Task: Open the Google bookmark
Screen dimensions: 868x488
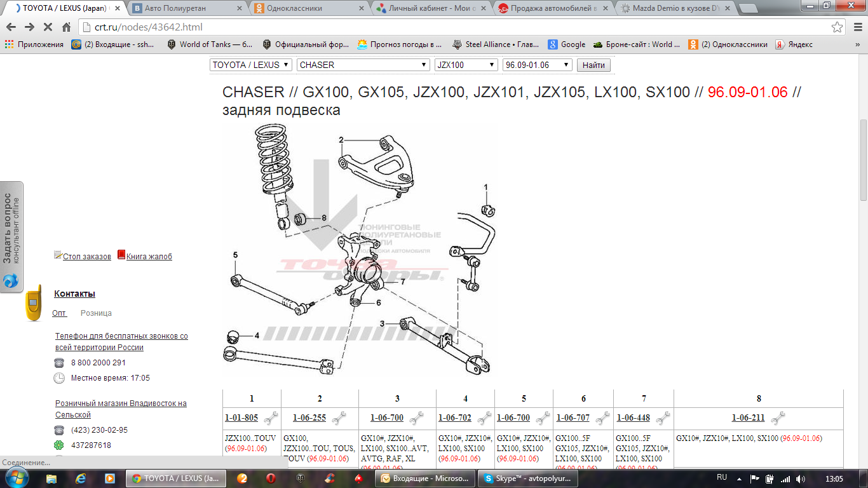Action: pyautogui.click(x=567, y=44)
